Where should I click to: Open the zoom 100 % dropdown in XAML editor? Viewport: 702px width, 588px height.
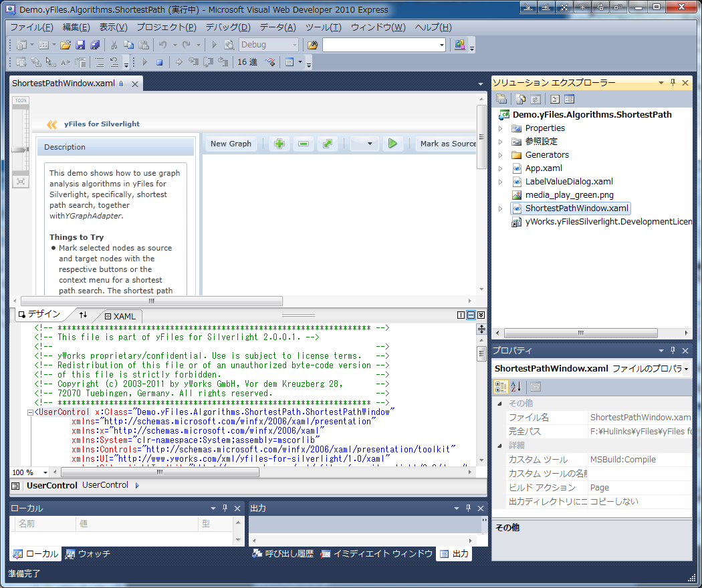point(45,472)
